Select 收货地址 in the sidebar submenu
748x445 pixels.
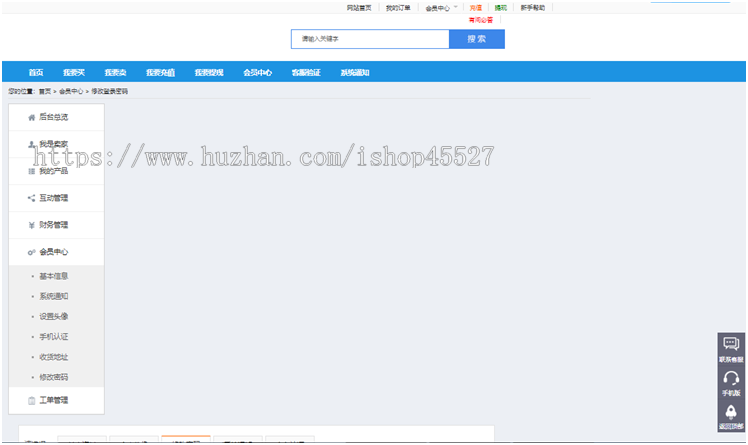(x=53, y=357)
